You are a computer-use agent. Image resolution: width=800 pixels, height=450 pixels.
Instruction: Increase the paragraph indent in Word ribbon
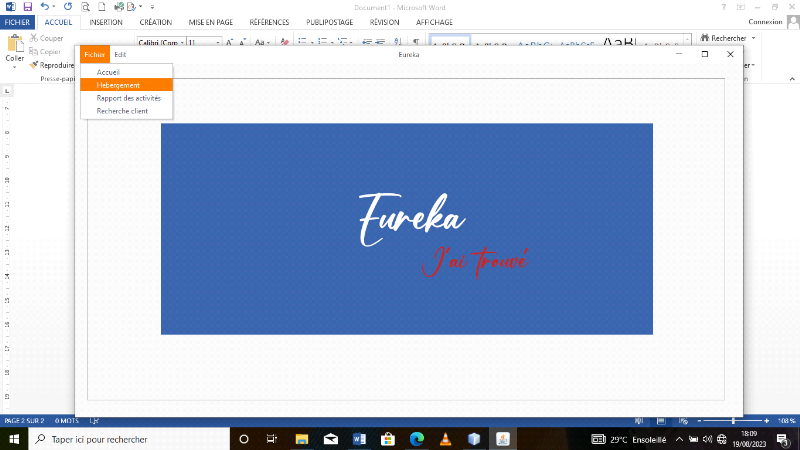coord(380,42)
